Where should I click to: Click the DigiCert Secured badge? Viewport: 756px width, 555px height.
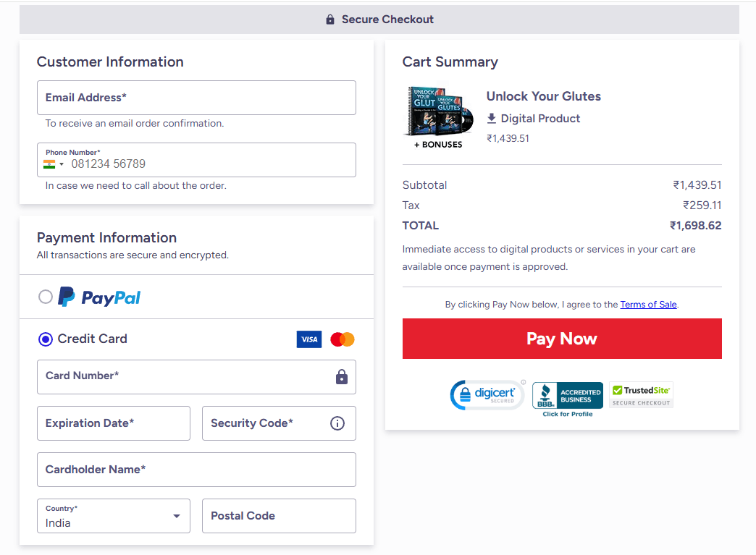point(487,395)
